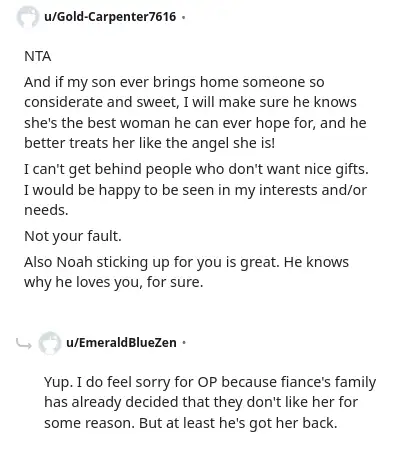
Task: Click the line 'I would be happy to be seen'
Action: click(195, 190)
